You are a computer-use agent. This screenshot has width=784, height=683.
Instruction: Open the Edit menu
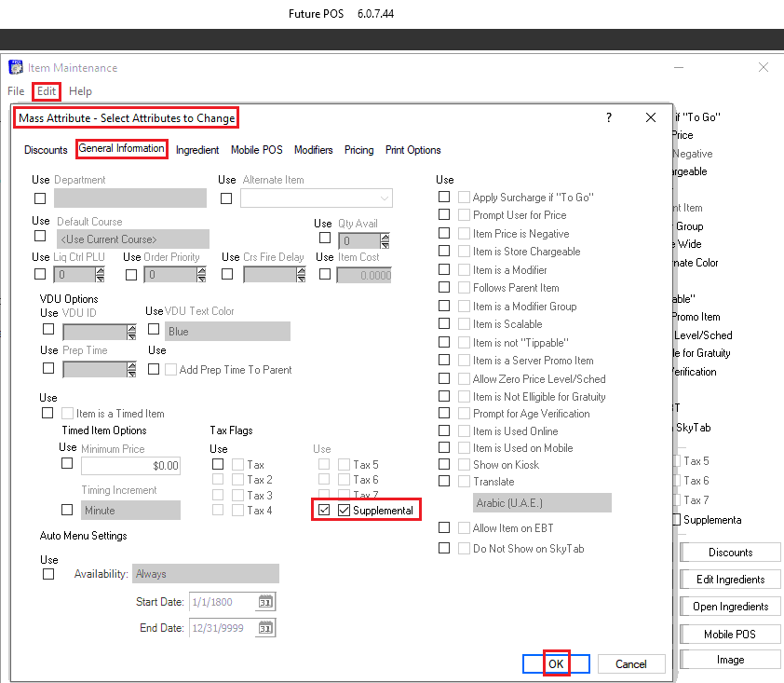(x=47, y=91)
